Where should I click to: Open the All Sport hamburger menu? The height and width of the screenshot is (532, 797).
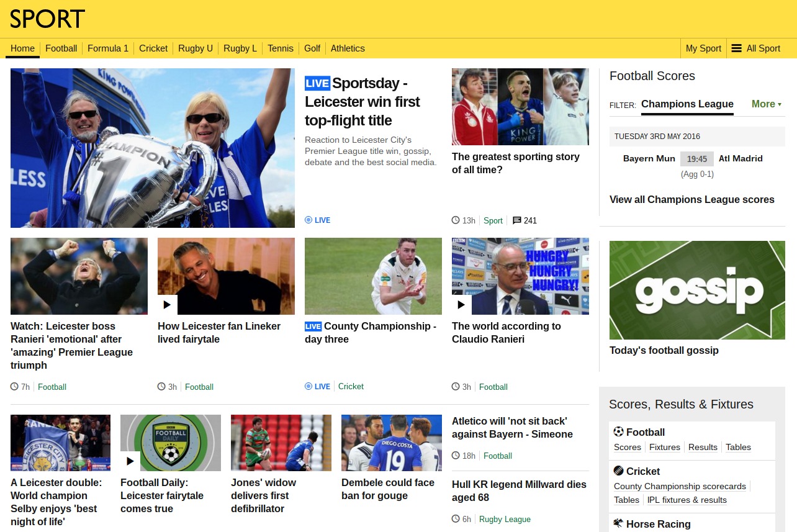pos(736,48)
